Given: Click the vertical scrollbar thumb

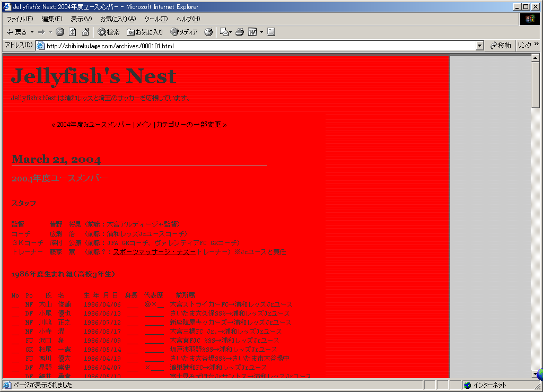Looking at the screenshot, I should 536,85.
